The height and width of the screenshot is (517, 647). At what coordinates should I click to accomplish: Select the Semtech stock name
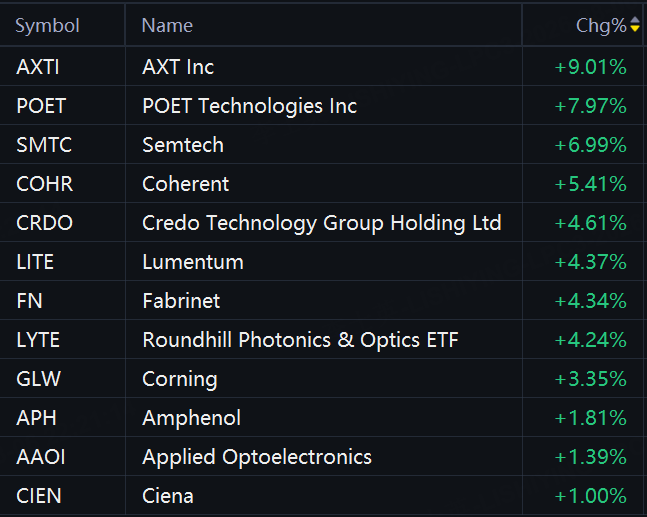tap(183, 145)
